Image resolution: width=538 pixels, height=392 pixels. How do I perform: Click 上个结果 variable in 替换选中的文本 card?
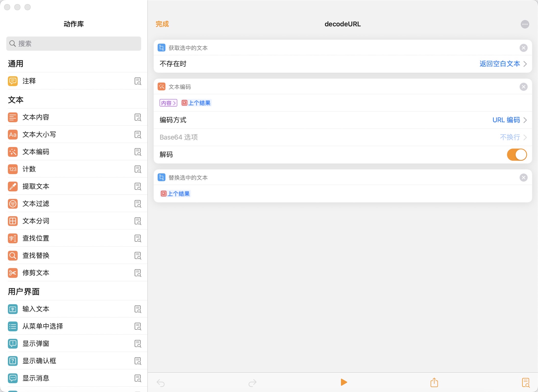tap(175, 194)
